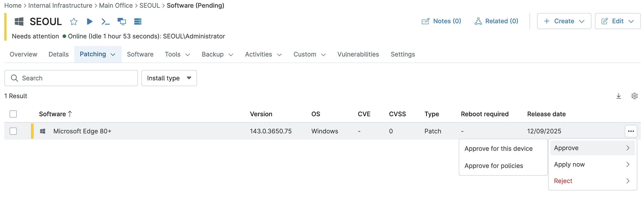This screenshot has width=644, height=198.
Task: Open the server list icon next to SEOUL
Action: tap(138, 21)
